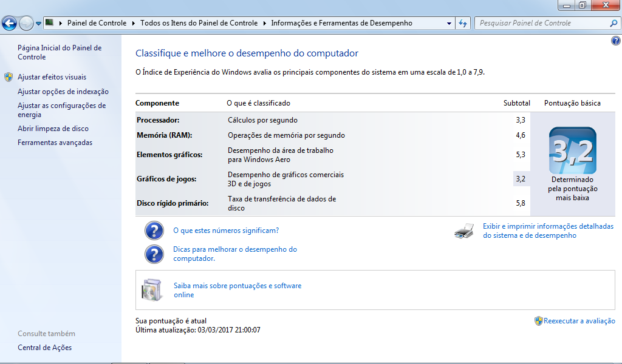Viewport: 622px width, 364px height.
Task: Click the software box icon beside "Saiba mais sobre pontuações"
Action: pyautogui.click(x=152, y=290)
